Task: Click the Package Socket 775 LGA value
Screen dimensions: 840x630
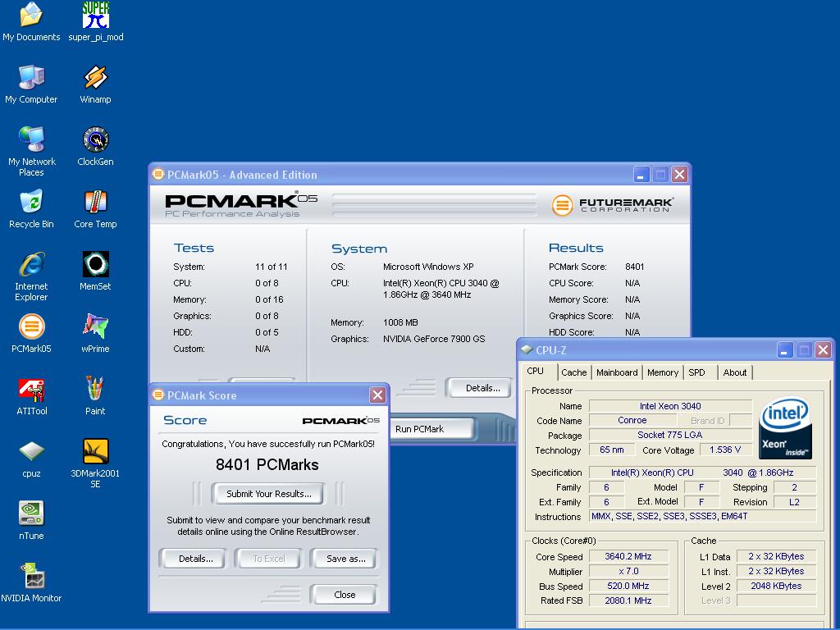Action: [670, 435]
